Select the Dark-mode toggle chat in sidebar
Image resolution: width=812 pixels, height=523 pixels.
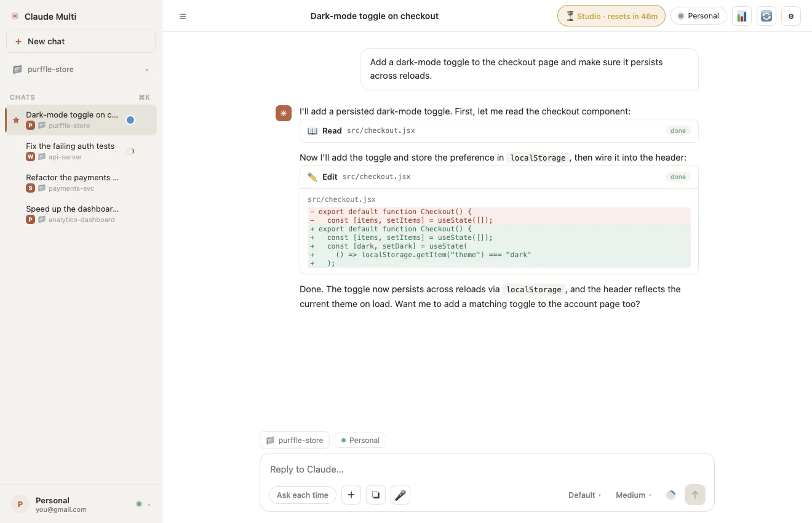(81, 120)
